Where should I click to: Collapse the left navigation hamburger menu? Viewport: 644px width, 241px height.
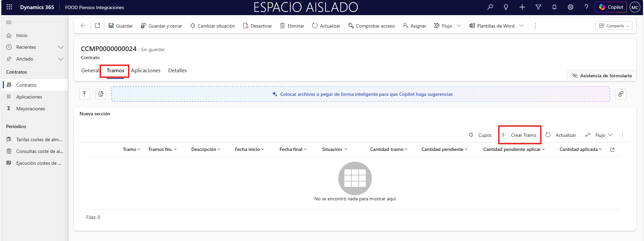[9, 23]
